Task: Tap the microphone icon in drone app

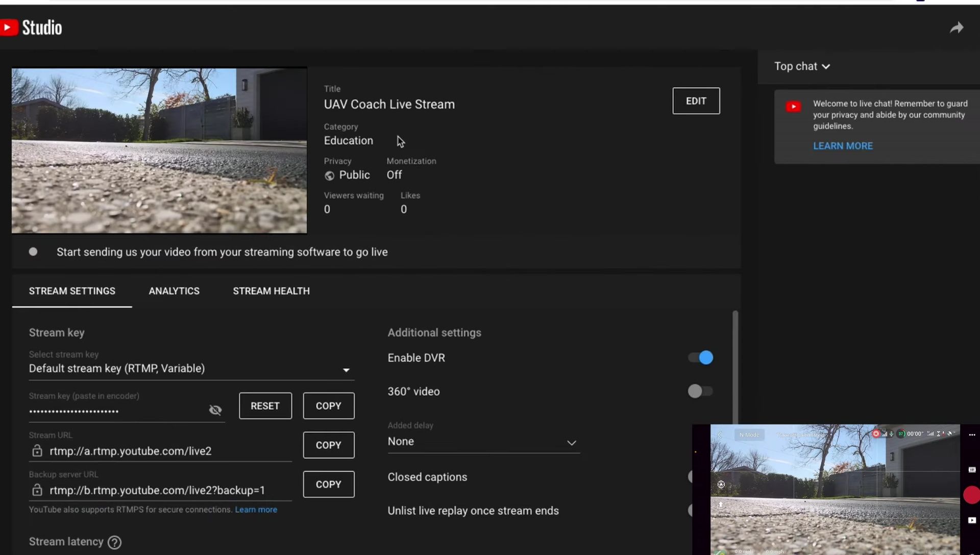Action: click(x=891, y=434)
